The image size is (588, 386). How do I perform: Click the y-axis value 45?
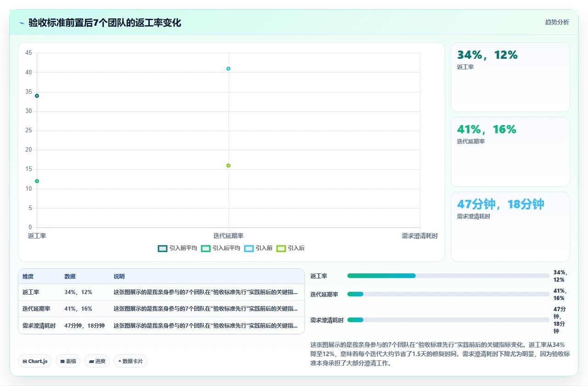[28, 53]
